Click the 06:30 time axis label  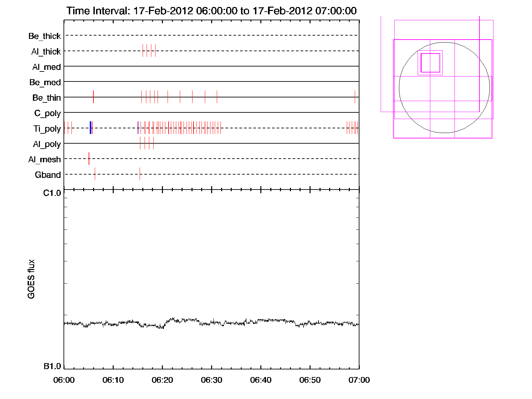(211, 380)
